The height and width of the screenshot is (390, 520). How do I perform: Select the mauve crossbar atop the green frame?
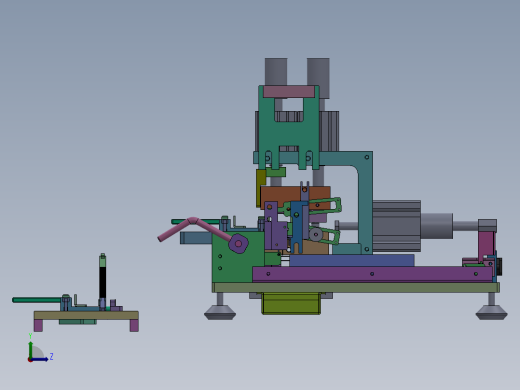pyautogui.click(x=289, y=92)
